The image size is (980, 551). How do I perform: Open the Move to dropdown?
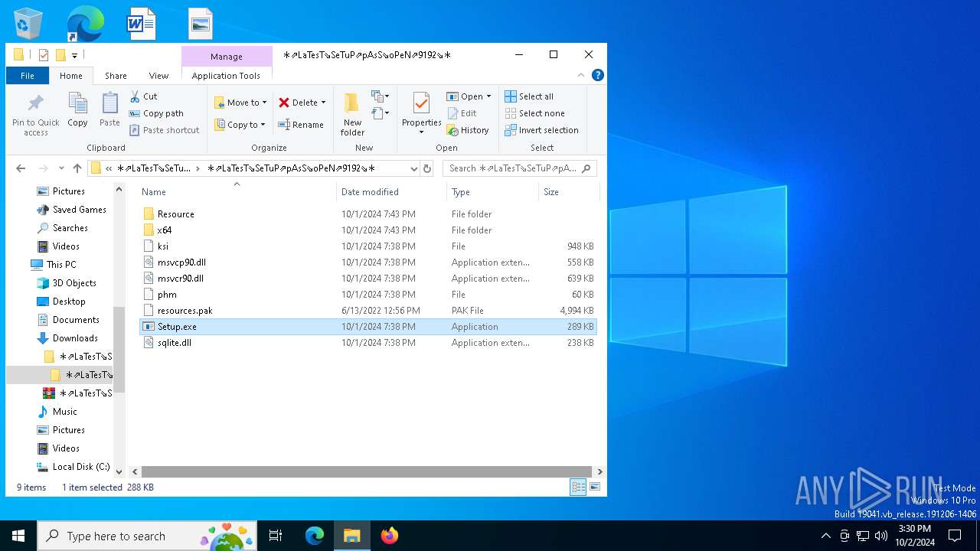pyautogui.click(x=240, y=103)
